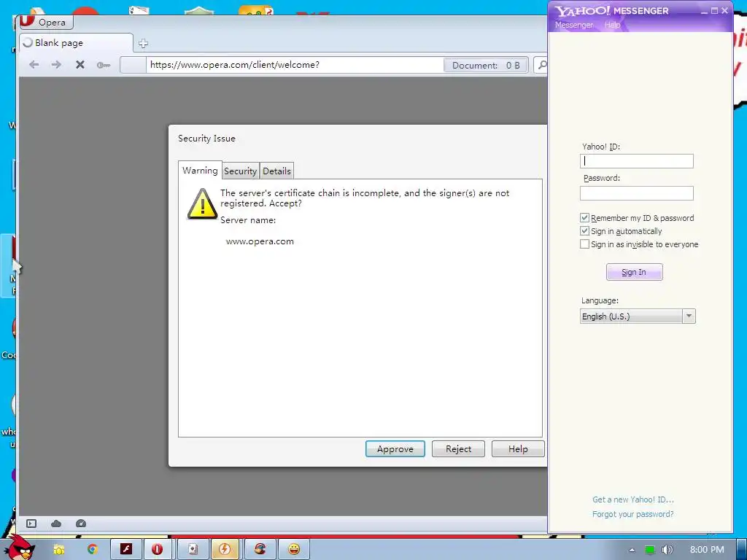This screenshot has height=560, width=747.
Task: Click the search magnifier icon in Opera
Action: pos(542,65)
